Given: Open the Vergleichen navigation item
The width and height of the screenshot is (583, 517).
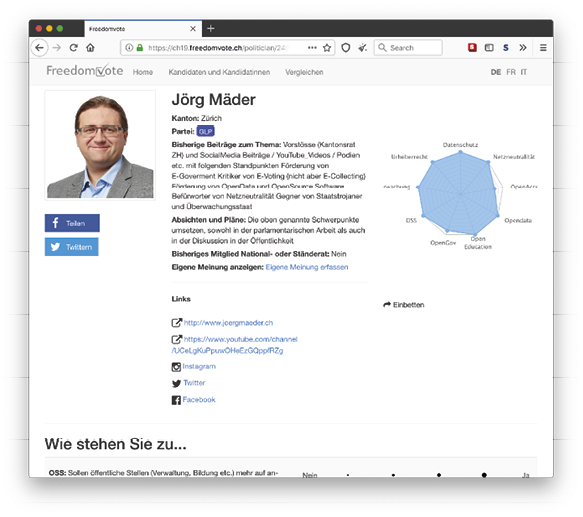Looking at the screenshot, I should 304,72.
